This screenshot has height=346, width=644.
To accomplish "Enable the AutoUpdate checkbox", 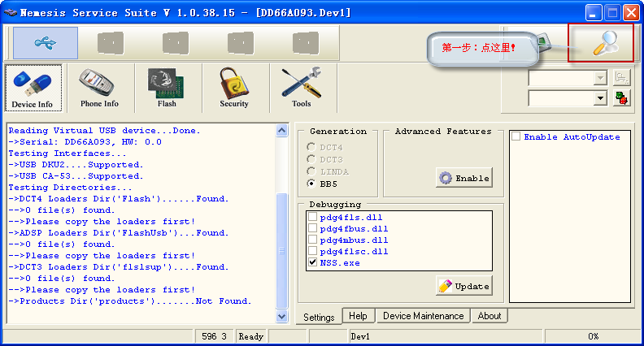I will tap(516, 137).
